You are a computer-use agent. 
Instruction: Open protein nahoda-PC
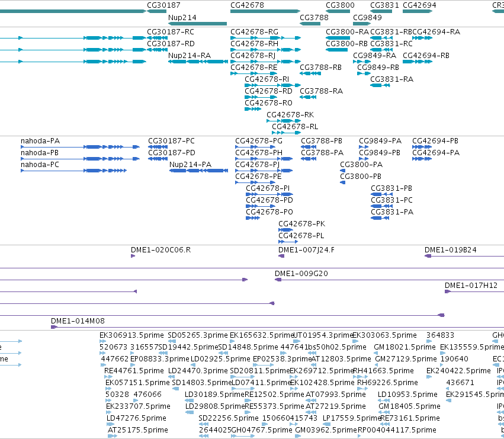click(x=40, y=165)
